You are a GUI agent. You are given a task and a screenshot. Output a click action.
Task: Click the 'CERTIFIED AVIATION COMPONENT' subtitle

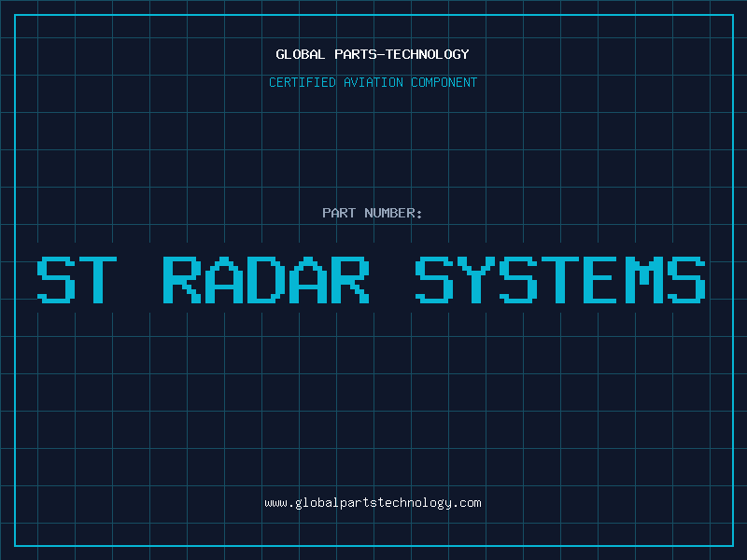373,82
